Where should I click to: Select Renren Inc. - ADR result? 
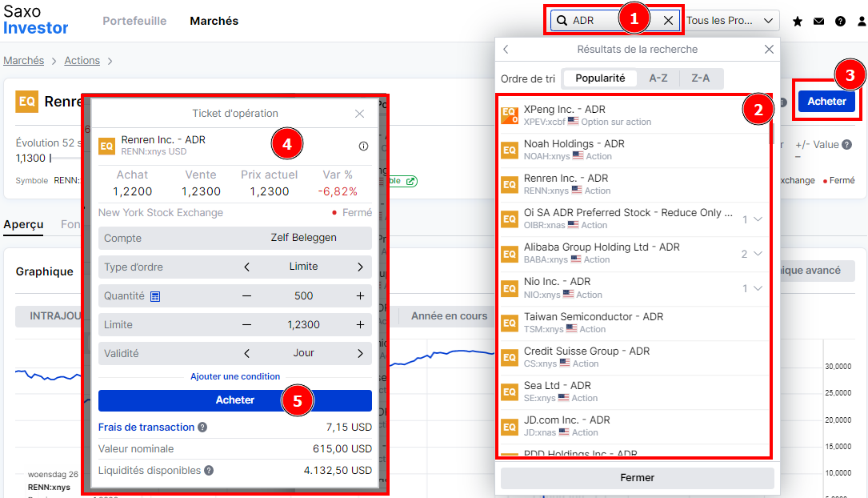click(x=634, y=184)
